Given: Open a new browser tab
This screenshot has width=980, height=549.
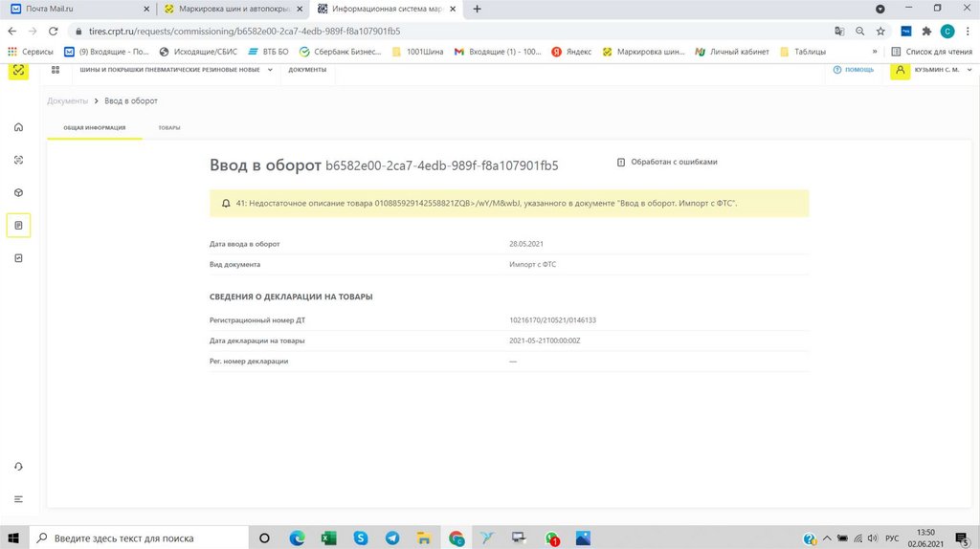Looking at the screenshot, I should pos(477,9).
